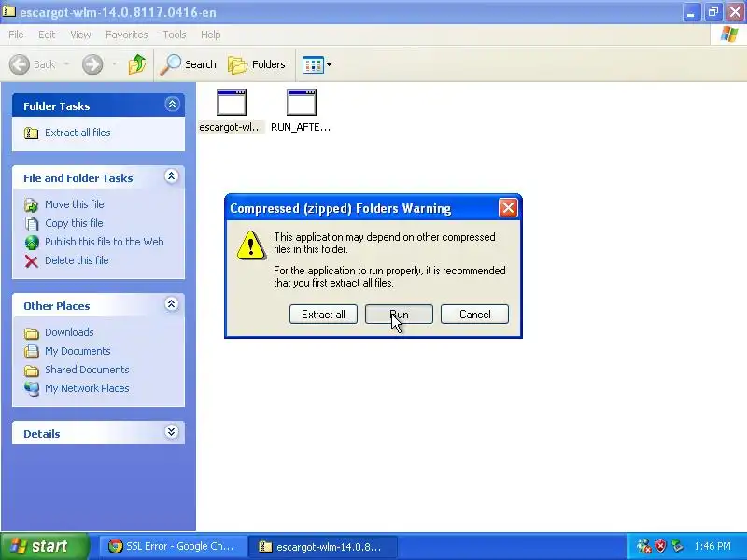Open the Favorites menu

tap(127, 35)
